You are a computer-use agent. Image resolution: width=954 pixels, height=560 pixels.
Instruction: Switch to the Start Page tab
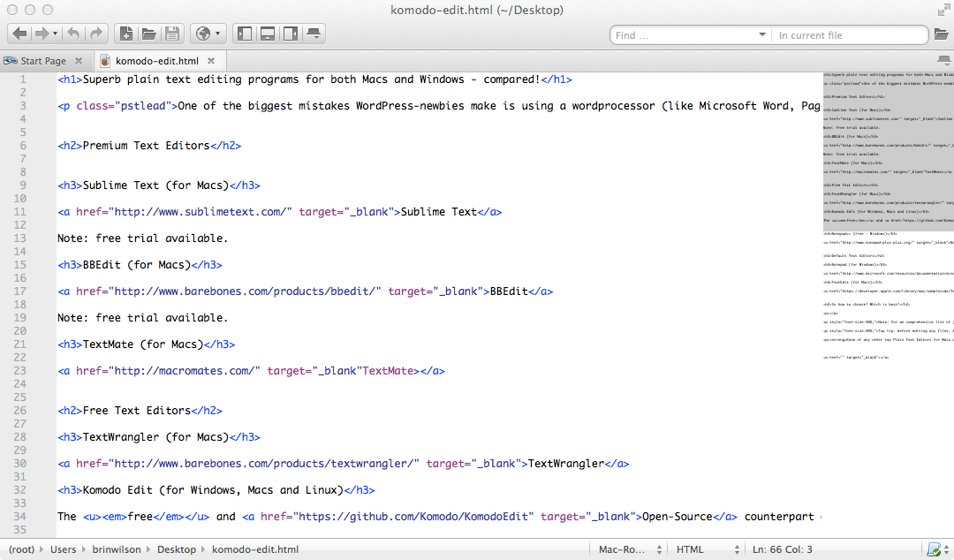tap(43, 61)
